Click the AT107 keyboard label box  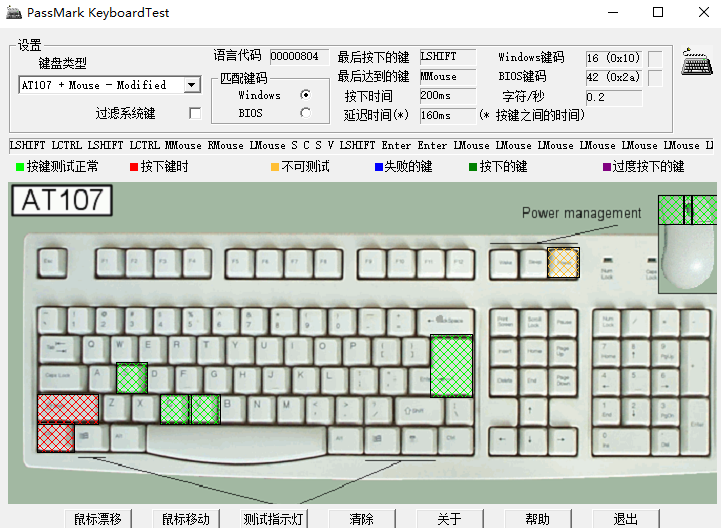[62, 200]
